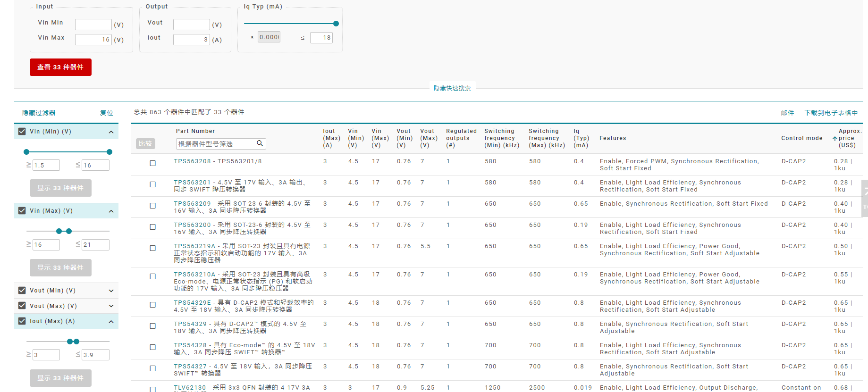Check the TPS563208 row checkbox

[152, 163]
